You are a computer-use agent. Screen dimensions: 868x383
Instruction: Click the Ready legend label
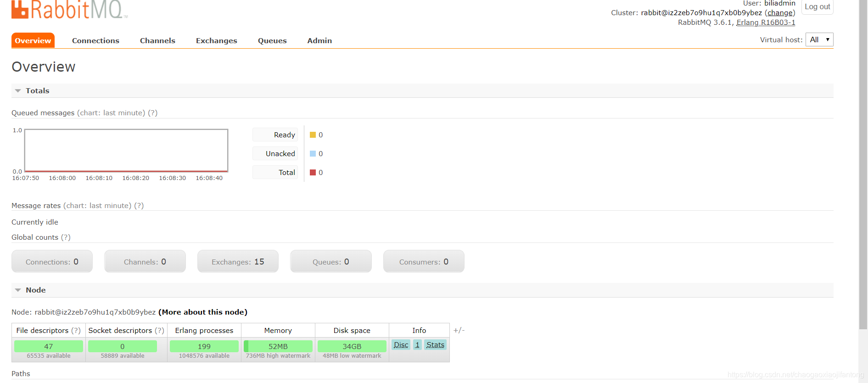pos(275,135)
